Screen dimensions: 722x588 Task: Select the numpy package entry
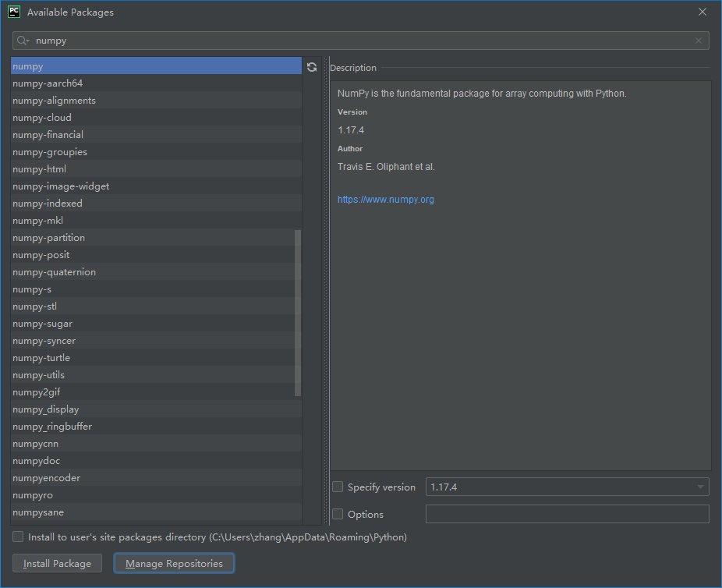[x=156, y=66]
